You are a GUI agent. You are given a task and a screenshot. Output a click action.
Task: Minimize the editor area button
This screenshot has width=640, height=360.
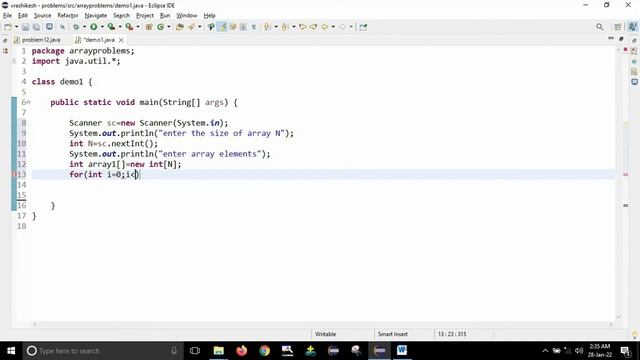pyautogui.click(x=611, y=38)
